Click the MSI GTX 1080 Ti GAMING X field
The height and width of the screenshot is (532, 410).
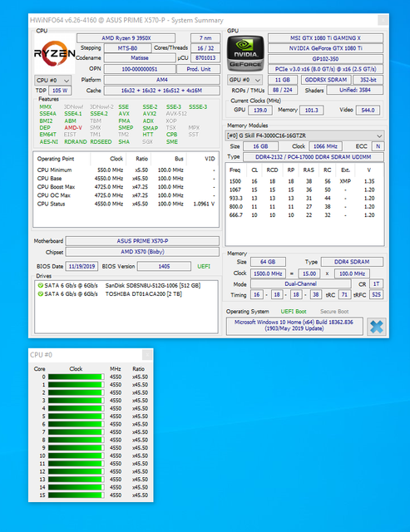(x=325, y=38)
